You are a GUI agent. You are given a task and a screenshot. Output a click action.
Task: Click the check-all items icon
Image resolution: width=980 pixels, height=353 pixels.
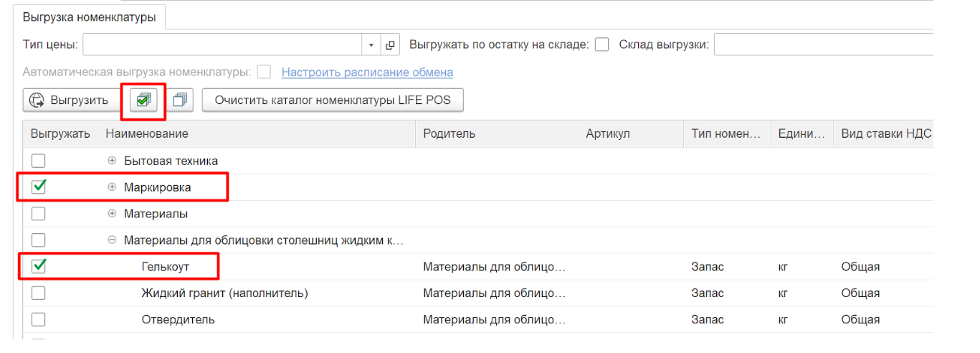click(146, 100)
